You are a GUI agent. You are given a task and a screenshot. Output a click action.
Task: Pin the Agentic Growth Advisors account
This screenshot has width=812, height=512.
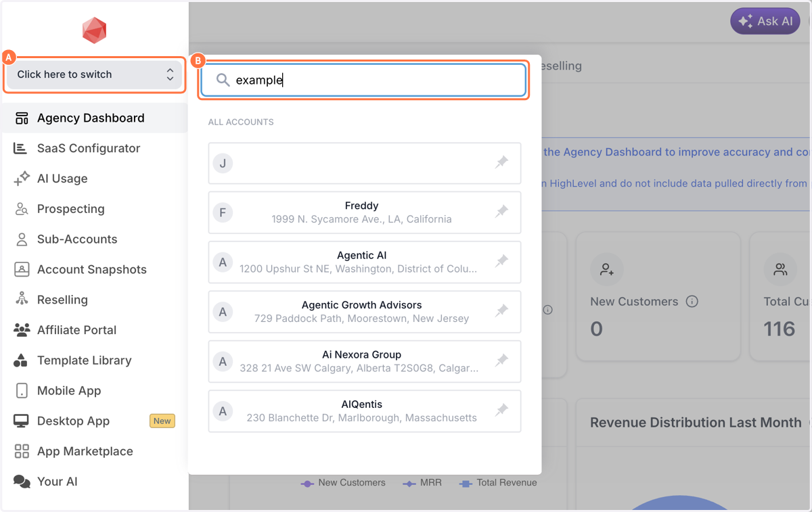pos(501,311)
